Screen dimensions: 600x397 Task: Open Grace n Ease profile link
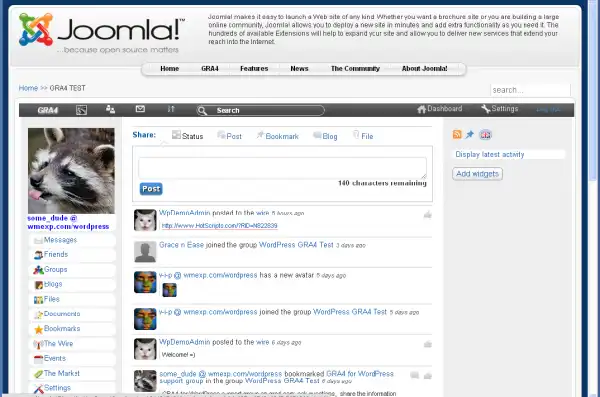pyautogui.click(x=181, y=245)
